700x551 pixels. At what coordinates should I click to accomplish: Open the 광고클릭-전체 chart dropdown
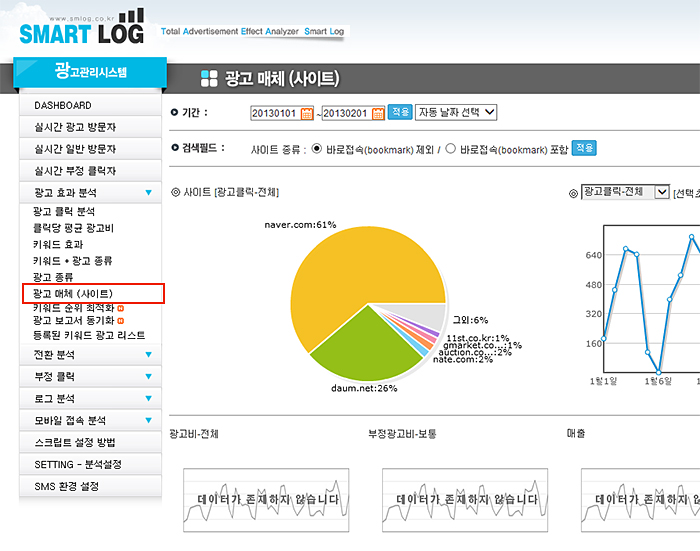coord(625,192)
